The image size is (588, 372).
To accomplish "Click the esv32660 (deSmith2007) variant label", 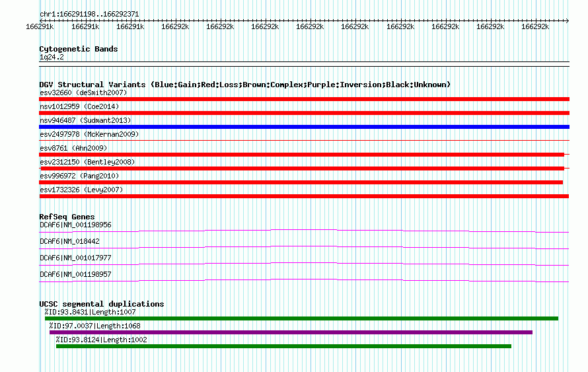I will [83, 93].
